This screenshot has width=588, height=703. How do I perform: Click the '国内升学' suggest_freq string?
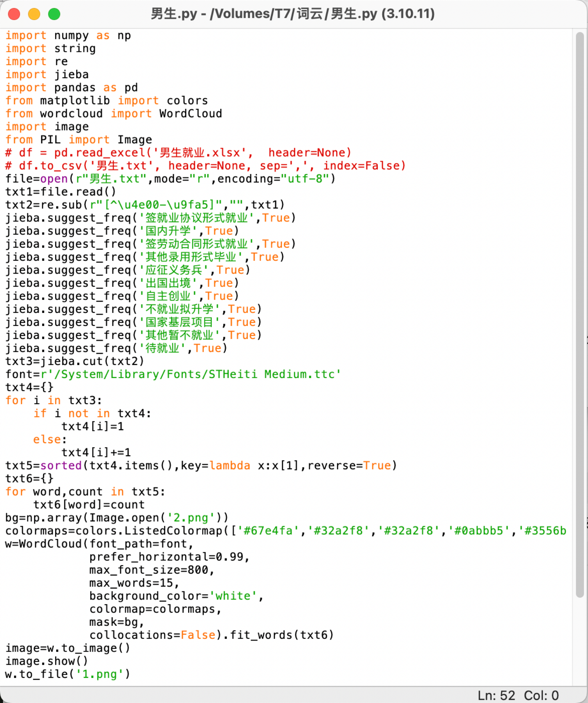168,231
